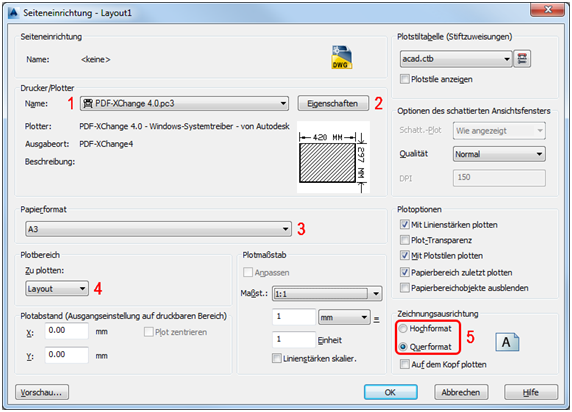Viewport: 572px width, 412px height.
Task: Expand the A3 paper format dropdown
Action: click(x=158, y=229)
